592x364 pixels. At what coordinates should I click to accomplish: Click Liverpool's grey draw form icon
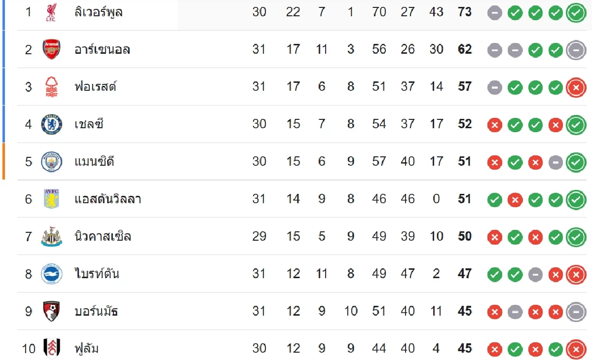click(x=494, y=13)
